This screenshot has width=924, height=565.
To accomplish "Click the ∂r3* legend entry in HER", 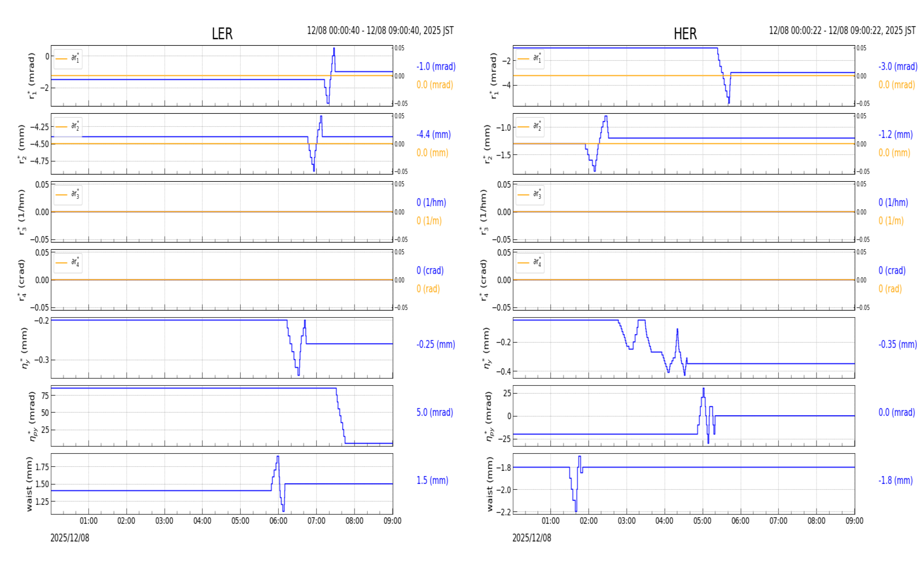I will [x=530, y=194].
